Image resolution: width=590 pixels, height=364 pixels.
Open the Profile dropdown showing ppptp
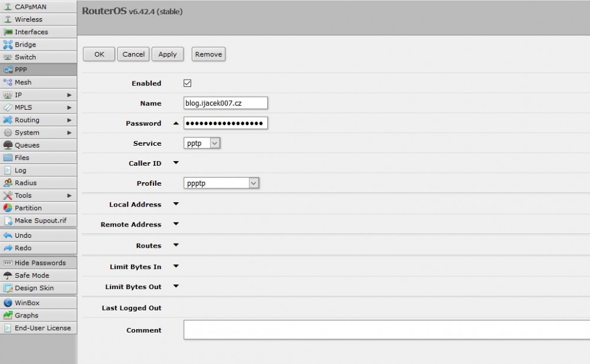221,183
